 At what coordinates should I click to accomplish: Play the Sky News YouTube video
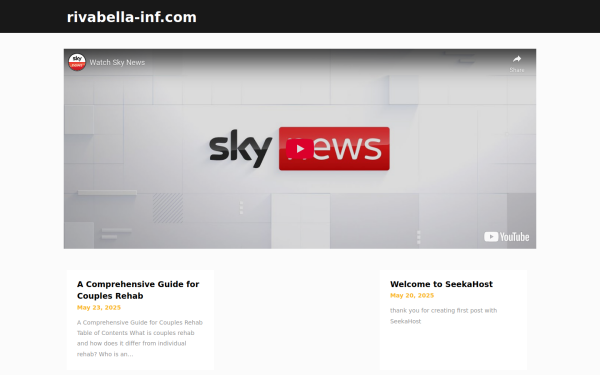pos(300,148)
